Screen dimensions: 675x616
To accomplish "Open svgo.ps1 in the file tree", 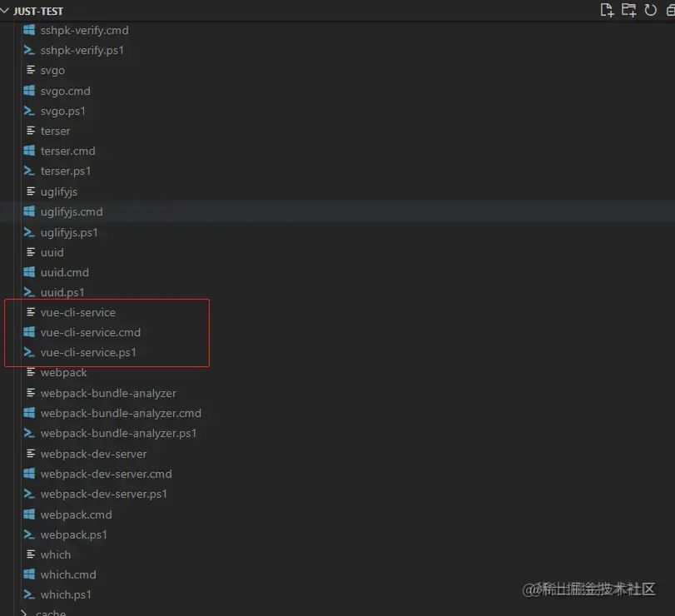I will (x=63, y=111).
